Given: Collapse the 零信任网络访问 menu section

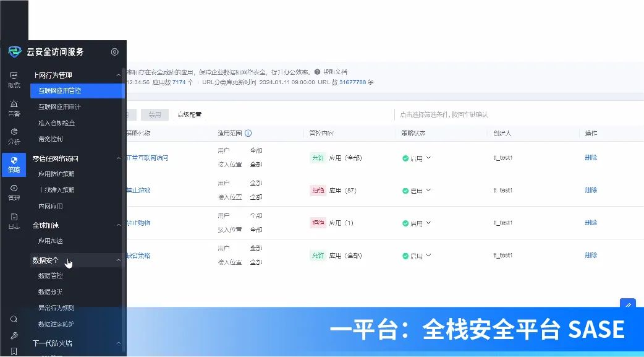Looking at the screenshot, I should pos(119,158).
